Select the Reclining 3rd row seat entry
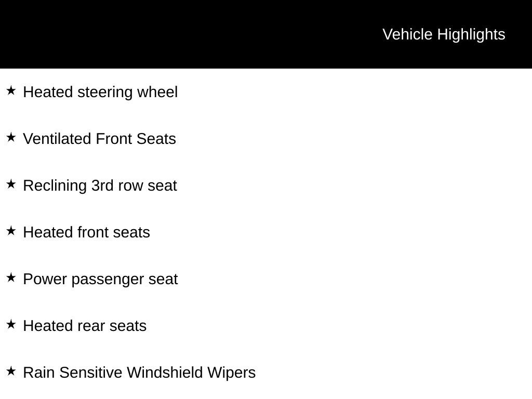532x399 pixels. tap(100, 186)
